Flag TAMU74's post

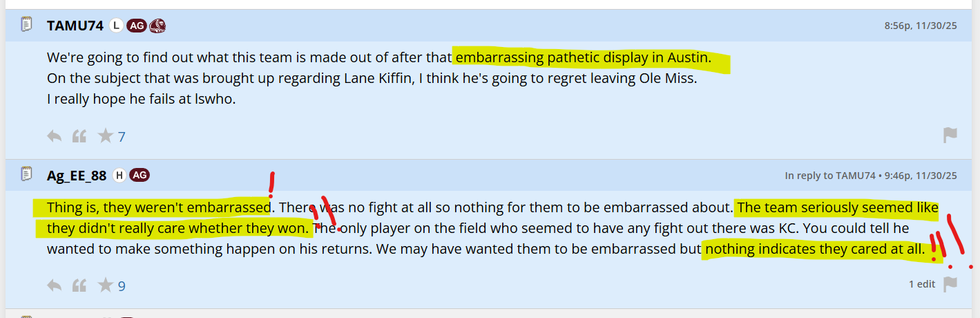point(950,135)
